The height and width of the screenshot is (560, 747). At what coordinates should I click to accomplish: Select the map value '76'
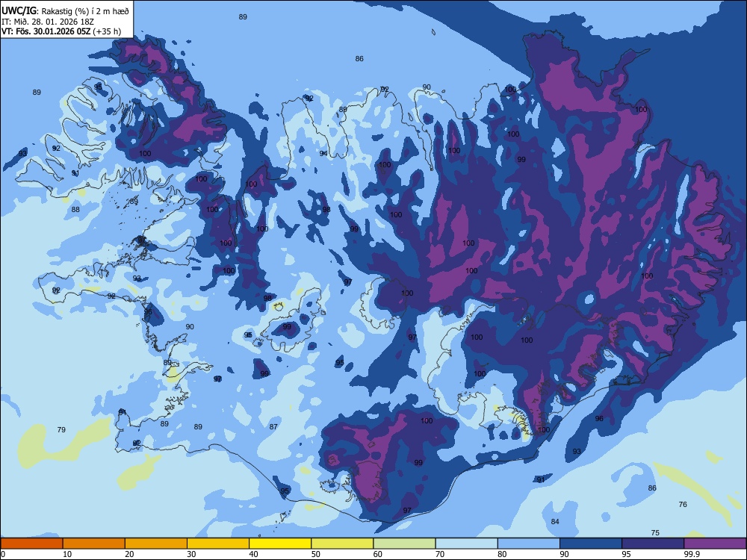[683, 504]
